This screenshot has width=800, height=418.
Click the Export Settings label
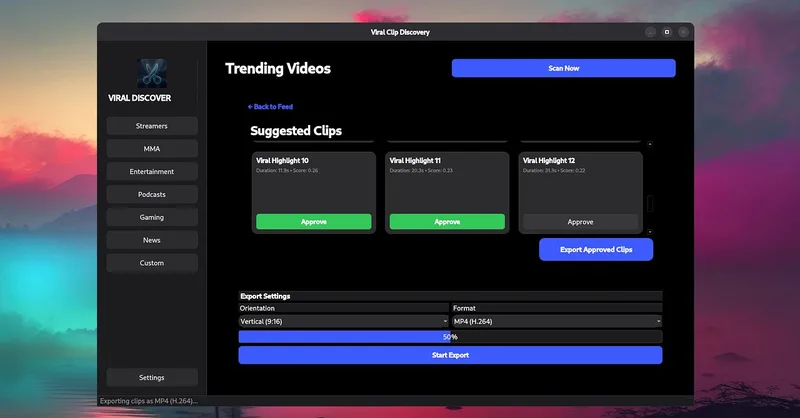coord(265,296)
